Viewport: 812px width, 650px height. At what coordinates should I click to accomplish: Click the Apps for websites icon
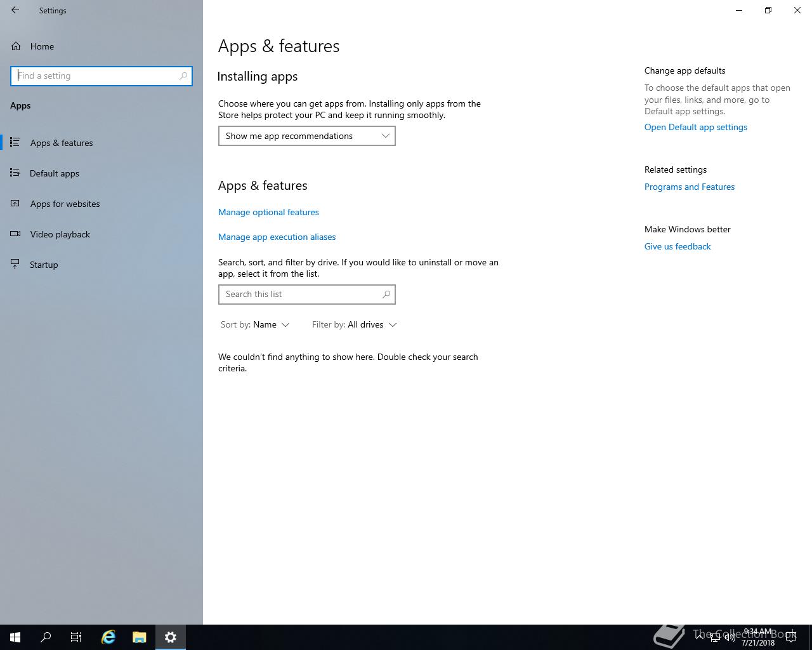(15, 203)
